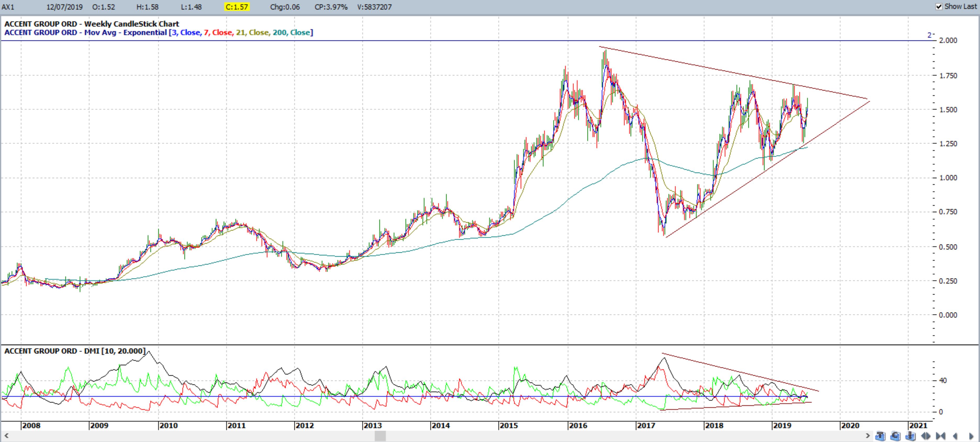This screenshot has height=442, width=980.
Task: Click the 2008 year label
Action: click(x=31, y=425)
